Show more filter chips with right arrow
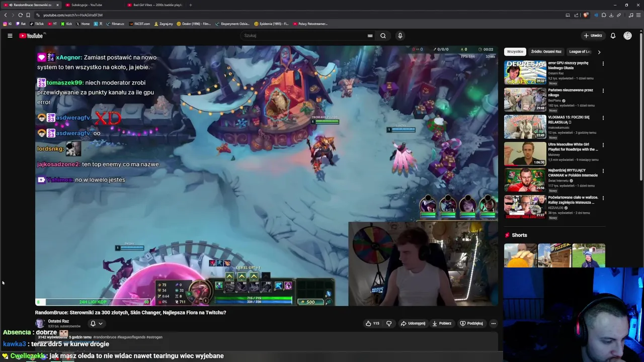This screenshot has width=644, height=362. coord(599,52)
